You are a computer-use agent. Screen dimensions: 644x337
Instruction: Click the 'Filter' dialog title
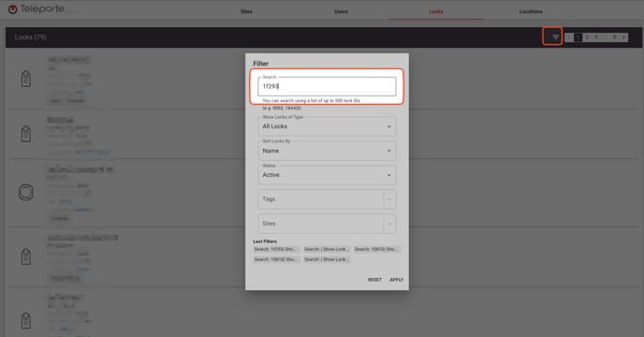coord(261,64)
